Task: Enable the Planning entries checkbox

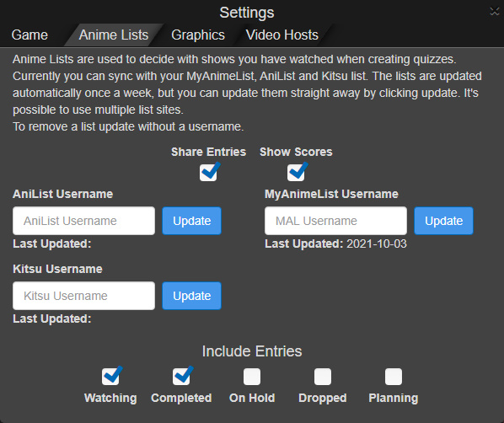Action: (x=394, y=377)
